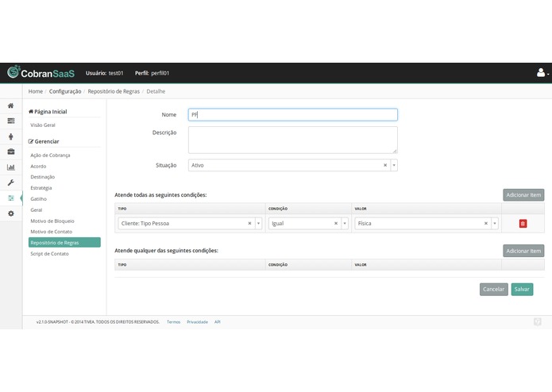Open Motivo de Contato in sidebar
The height and width of the screenshot is (392, 552).
coord(52,232)
